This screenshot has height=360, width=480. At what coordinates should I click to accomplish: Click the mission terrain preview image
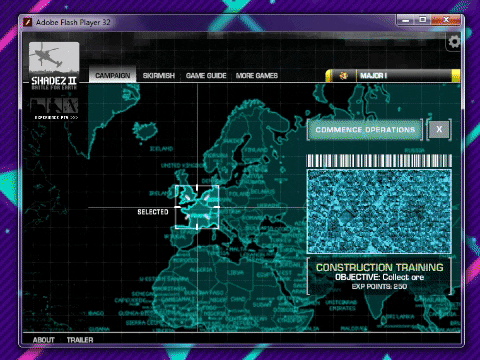(x=379, y=211)
